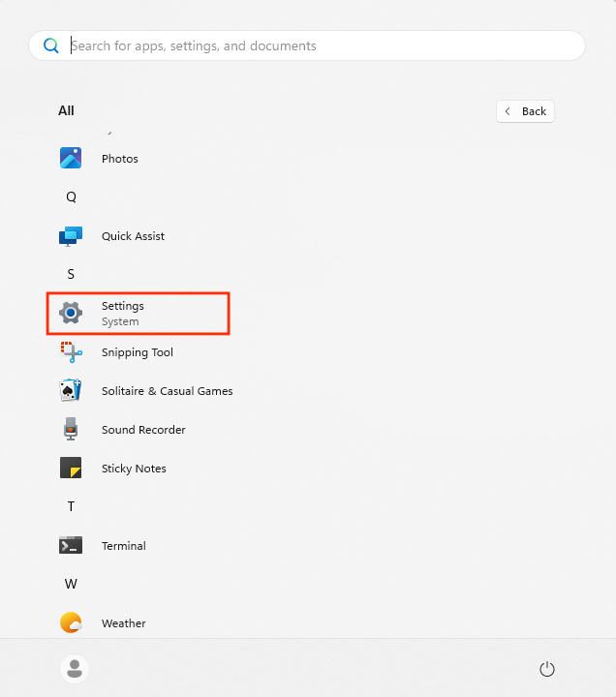The height and width of the screenshot is (697, 616).
Task: Open Sticky Notes via its yellow note icon
Action: coord(71,468)
